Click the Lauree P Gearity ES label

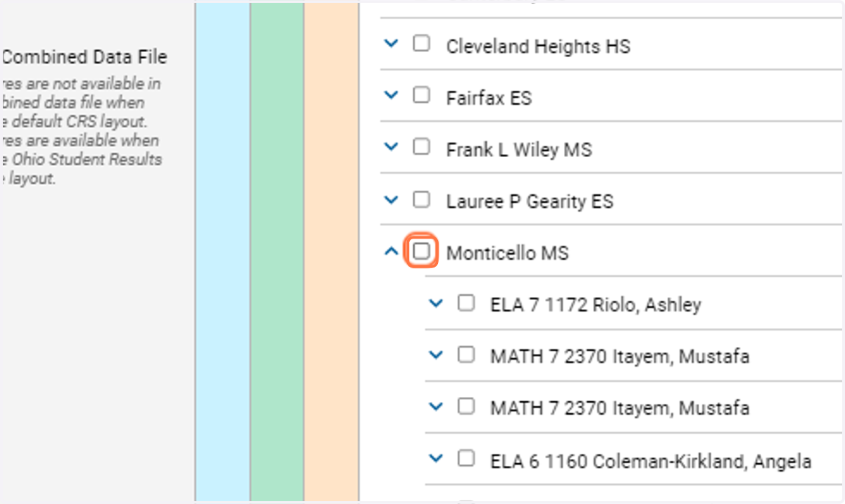click(530, 202)
